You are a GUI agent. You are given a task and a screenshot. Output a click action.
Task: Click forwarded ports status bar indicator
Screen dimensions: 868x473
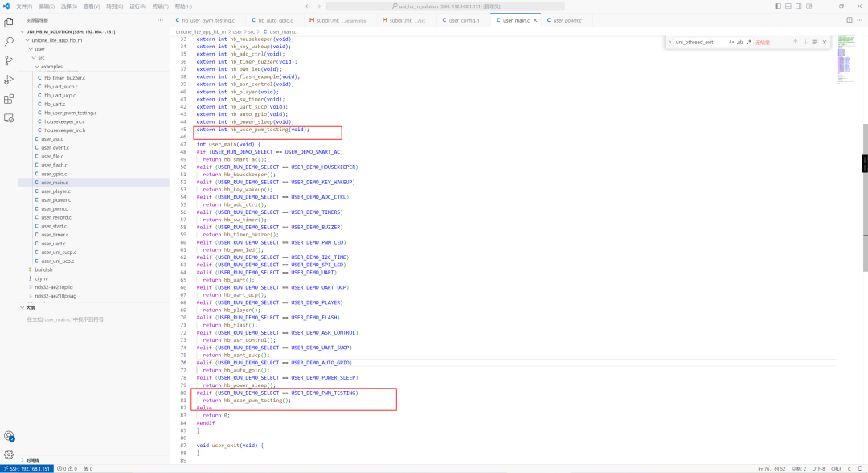(88, 468)
